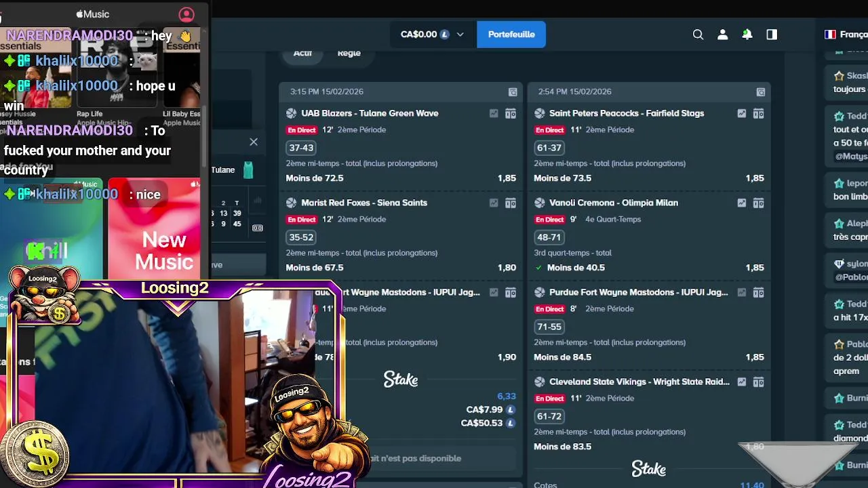Image resolution: width=868 pixels, height=488 pixels.
Task: Show stats chart for Saint Peters Peacocks match
Action: (742, 113)
